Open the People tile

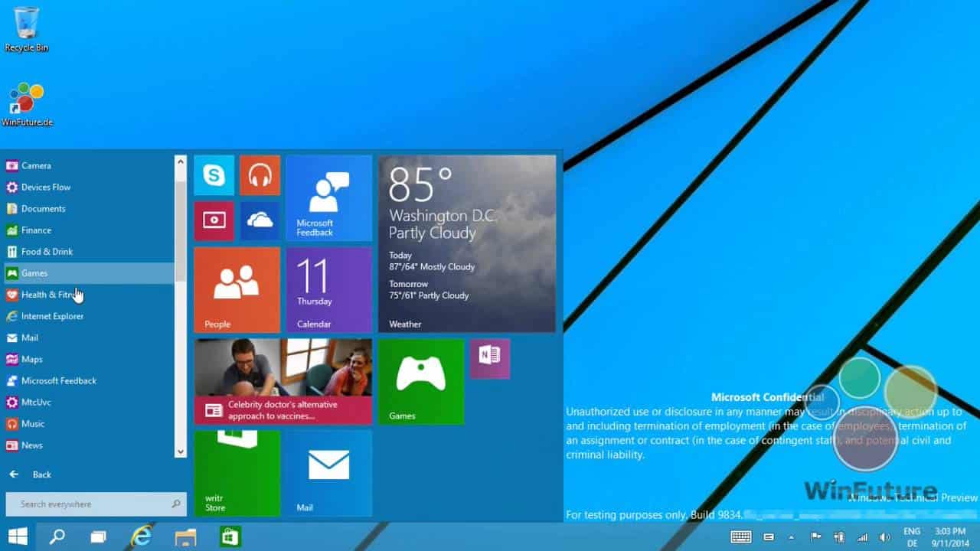[x=237, y=290]
